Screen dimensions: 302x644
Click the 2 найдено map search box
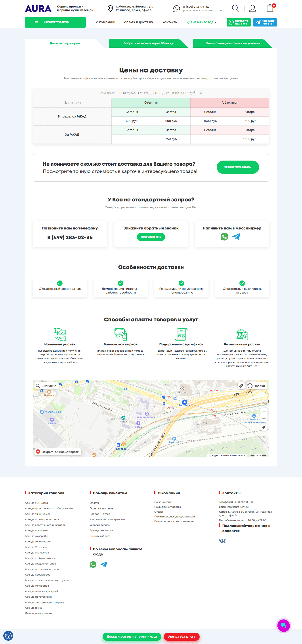47,386
